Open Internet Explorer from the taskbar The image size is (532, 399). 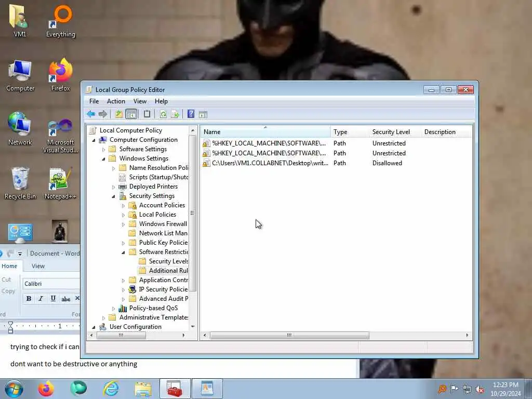pyautogui.click(x=111, y=389)
